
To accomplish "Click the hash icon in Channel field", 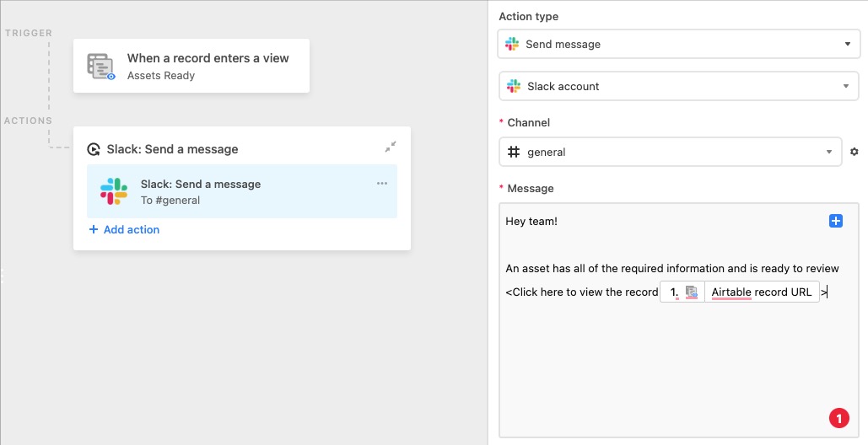I will pyautogui.click(x=514, y=152).
